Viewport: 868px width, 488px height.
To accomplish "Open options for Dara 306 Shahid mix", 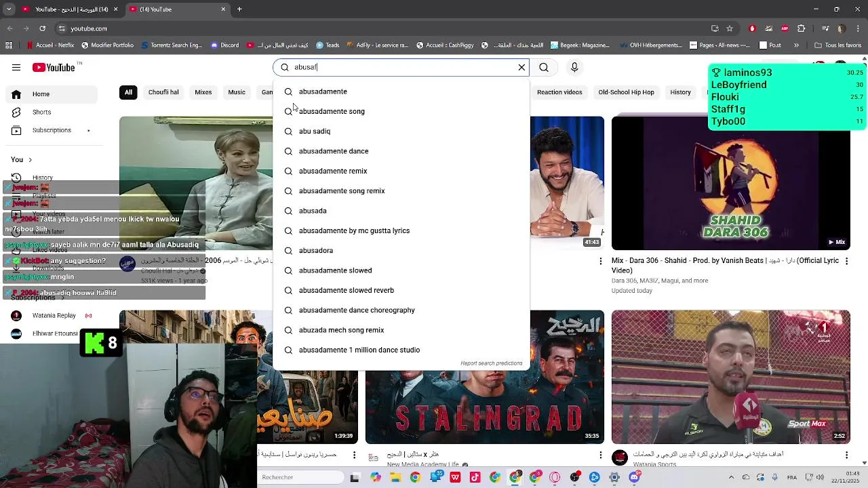I will [846, 261].
